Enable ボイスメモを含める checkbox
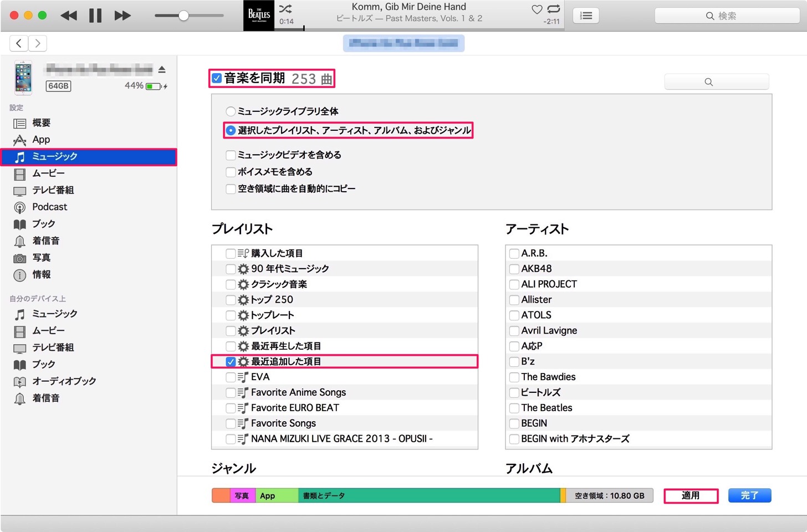The height and width of the screenshot is (532, 807). tap(231, 172)
